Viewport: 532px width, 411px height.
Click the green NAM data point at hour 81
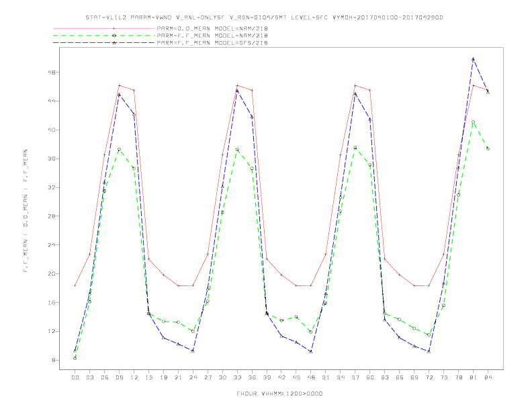(x=474, y=122)
